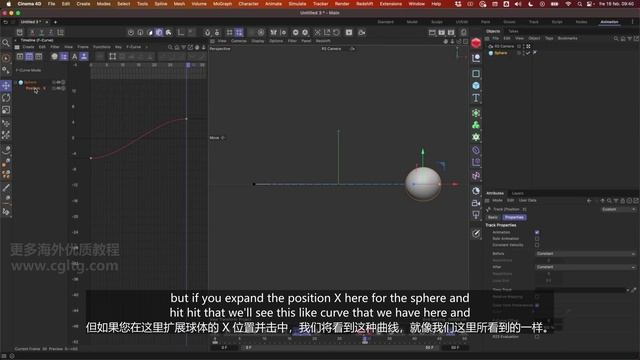Viewport: 640px width, 360px height.
Task: Open the Redshift menu in menu bar
Action: click(364, 4)
